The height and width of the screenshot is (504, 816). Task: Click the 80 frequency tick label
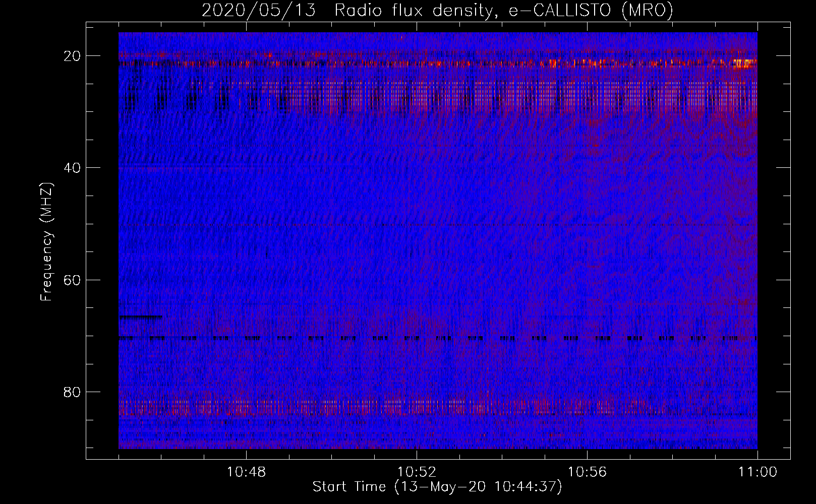point(72,392)
